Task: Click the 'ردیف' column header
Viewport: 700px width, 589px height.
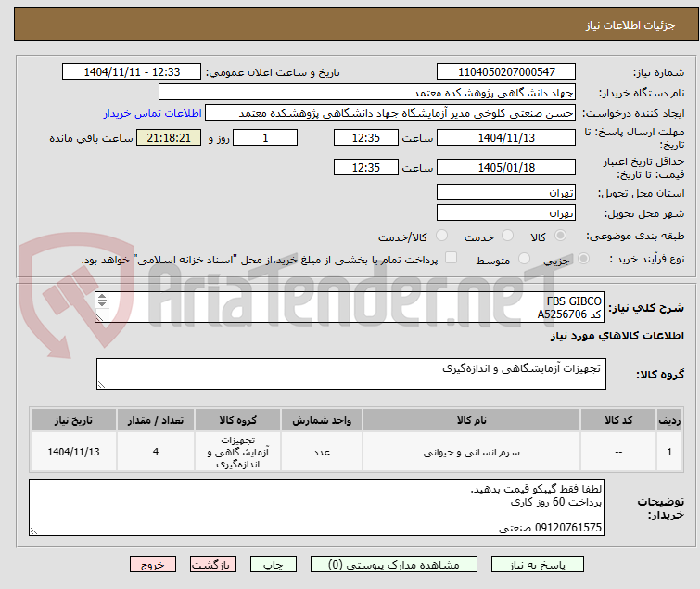Action: click(x=669, y=420)
